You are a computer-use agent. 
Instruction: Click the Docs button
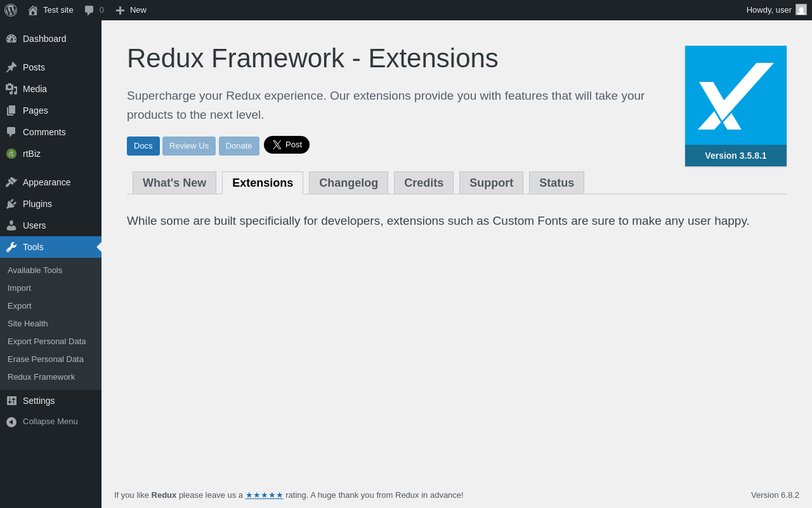[x=143, y=146]
